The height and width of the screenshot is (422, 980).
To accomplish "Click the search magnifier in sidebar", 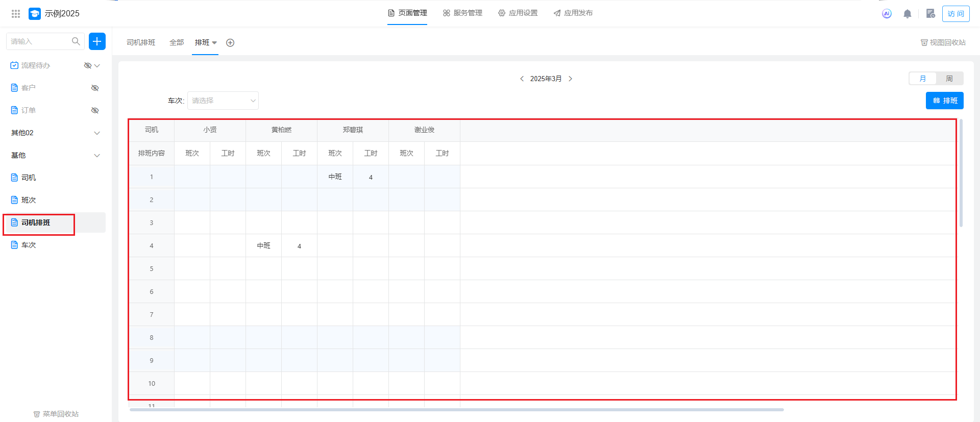I will 76,41.
